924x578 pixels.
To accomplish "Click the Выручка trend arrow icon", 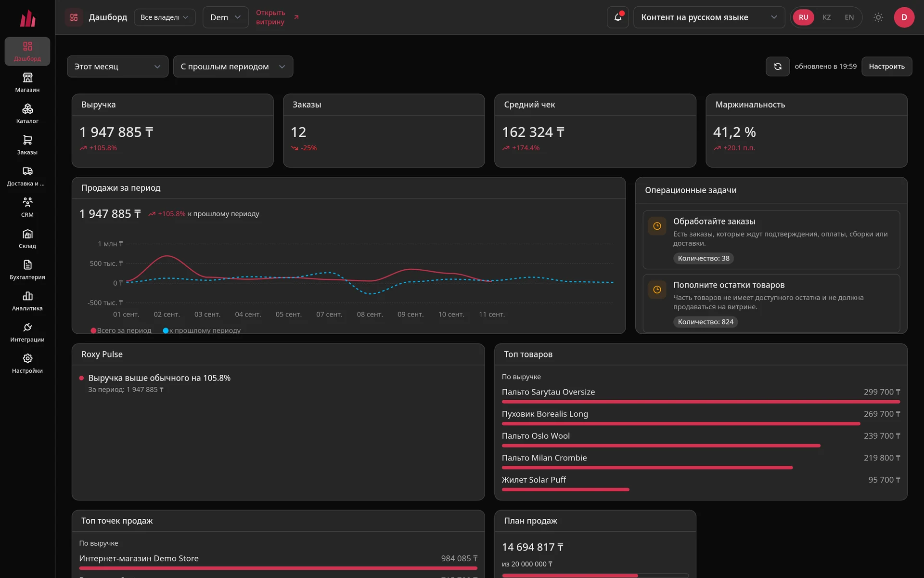I will point(83,148).
